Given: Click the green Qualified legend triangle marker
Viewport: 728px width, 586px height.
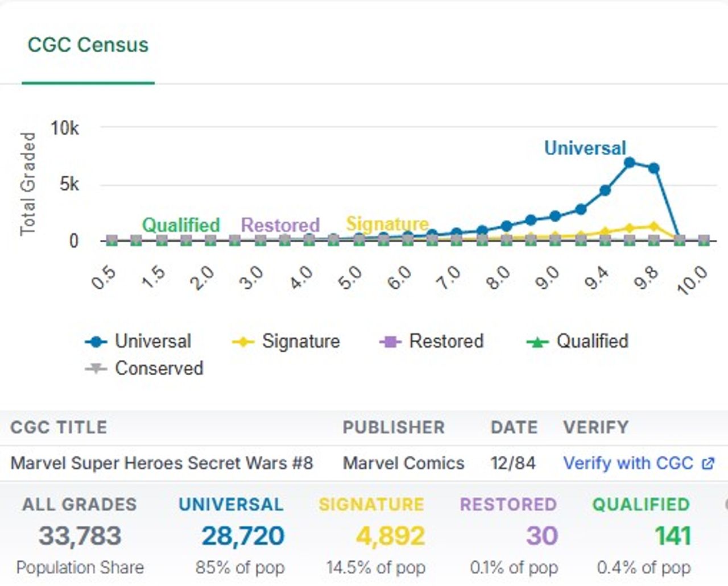Looking at the screenshot, I should 537,342.
